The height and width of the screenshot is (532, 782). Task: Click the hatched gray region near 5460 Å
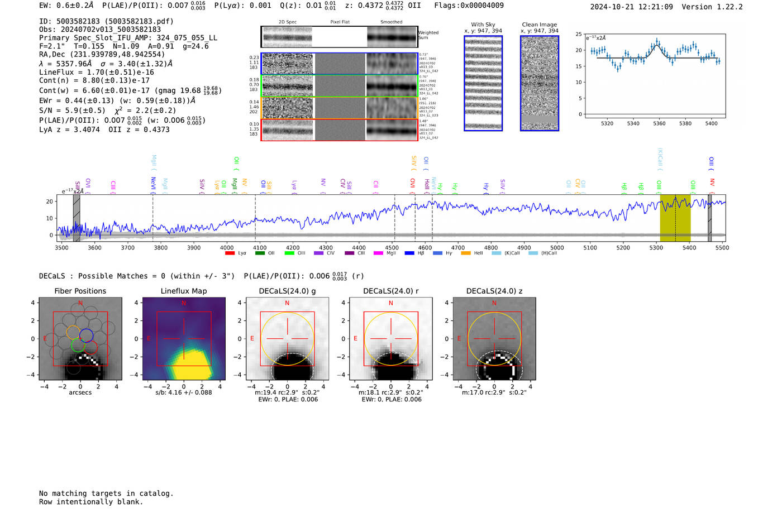coord(709,218)
